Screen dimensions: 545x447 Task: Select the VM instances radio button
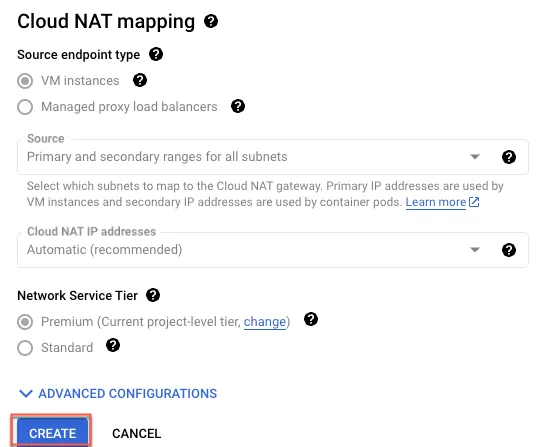25,81
